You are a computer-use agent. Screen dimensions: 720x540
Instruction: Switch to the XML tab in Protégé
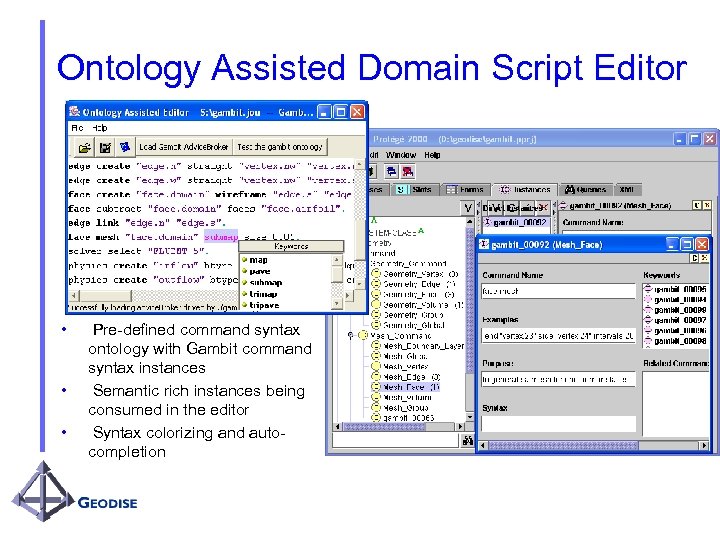pos(627,189)
